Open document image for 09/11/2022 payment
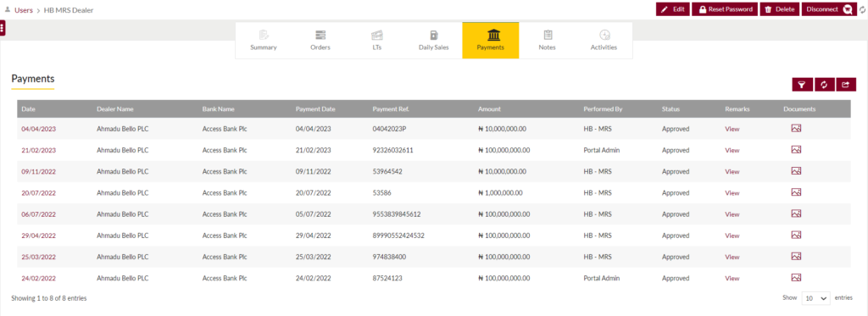The width and height of the screenshot is (868, 316). [x=796, y=171]
